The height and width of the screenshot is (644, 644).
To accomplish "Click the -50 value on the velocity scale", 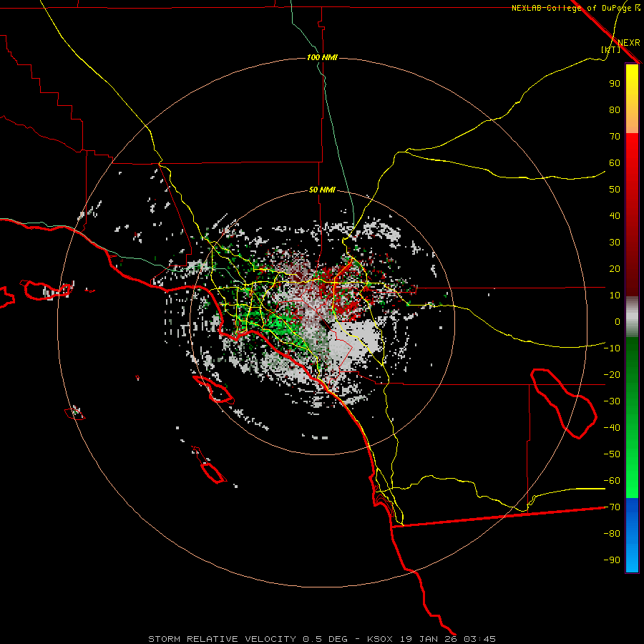I will tap(612, 454).
